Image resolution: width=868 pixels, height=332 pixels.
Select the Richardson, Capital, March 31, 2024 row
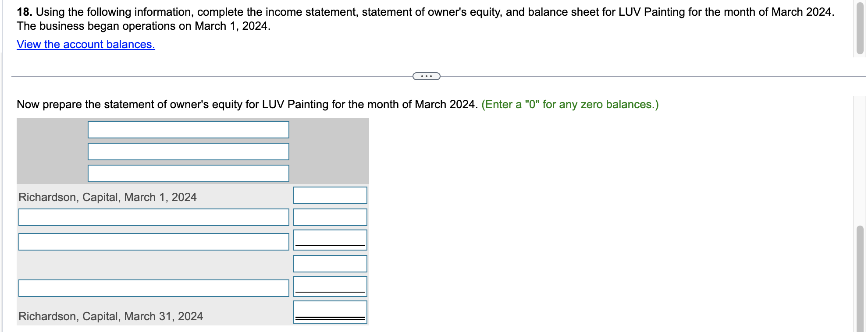(110, 316)
